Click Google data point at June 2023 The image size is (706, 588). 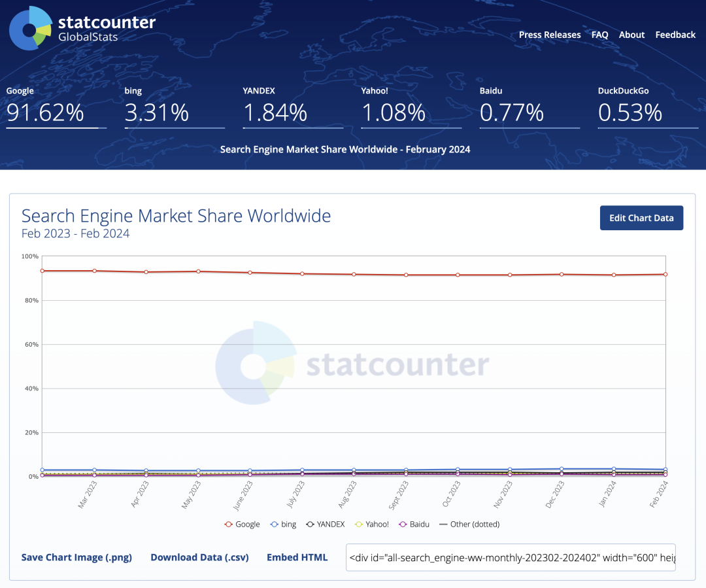[250, 273]
